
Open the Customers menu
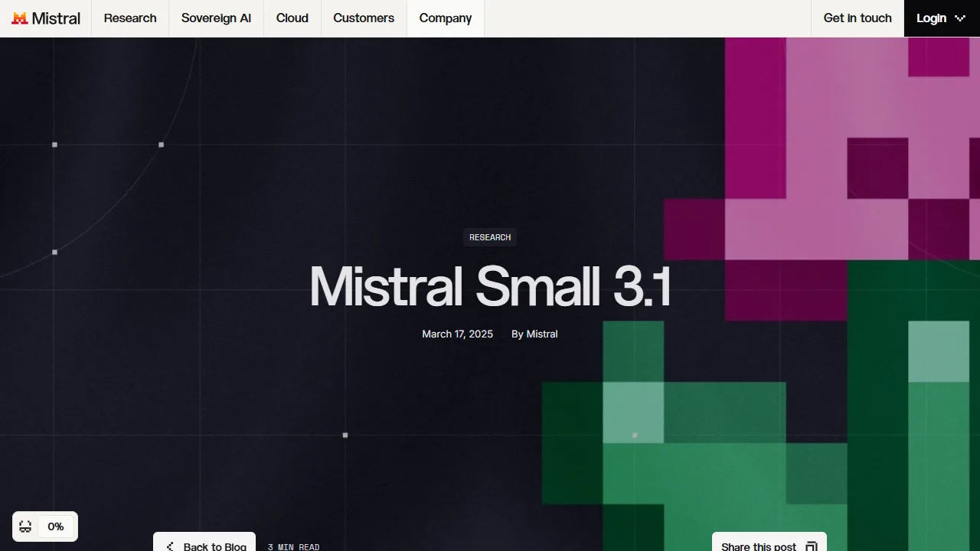point(364,18)
